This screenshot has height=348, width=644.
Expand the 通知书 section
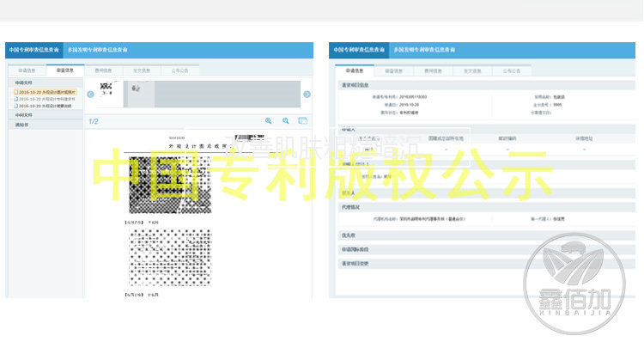pyautogui.click(x=46, y=125)
